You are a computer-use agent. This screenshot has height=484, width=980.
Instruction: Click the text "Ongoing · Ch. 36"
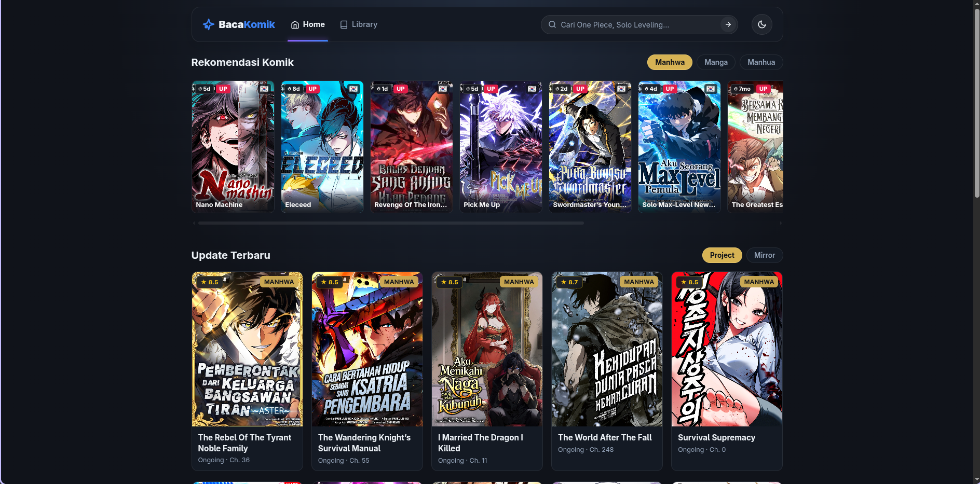pyautogui.click(x=224, y=460)
